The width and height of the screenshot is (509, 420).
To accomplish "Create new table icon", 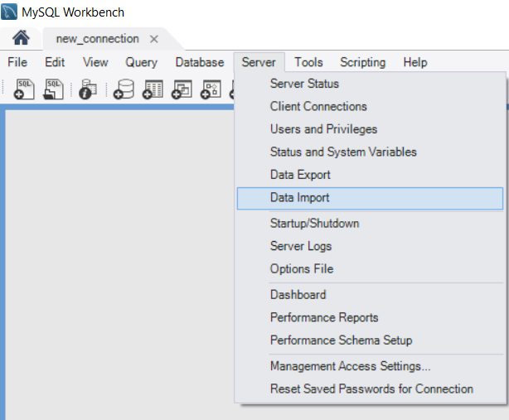I will (153, 89).
